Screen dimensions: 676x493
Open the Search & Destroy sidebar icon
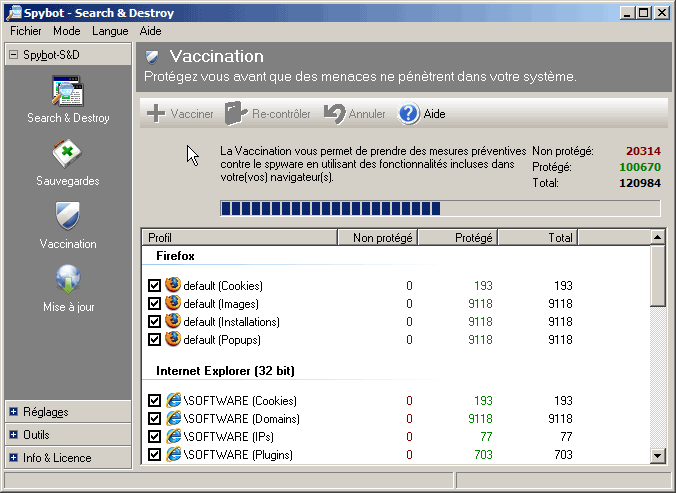click(68, 91)
